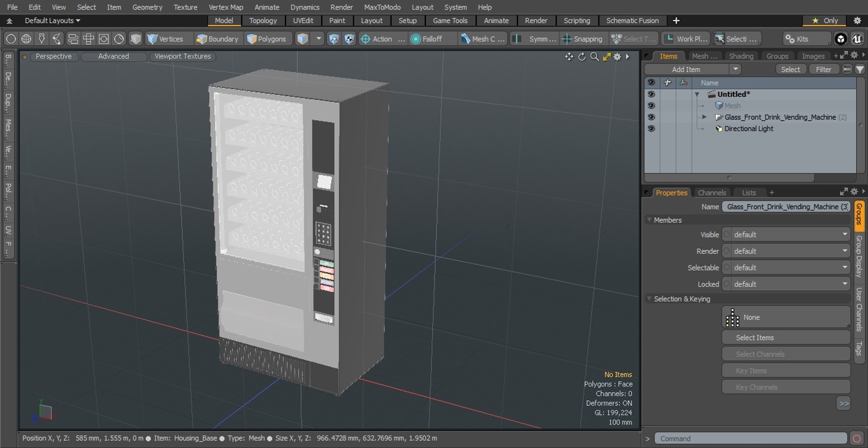Click the Add Item button
Screen dimensions: 868x448
(686, 69)
